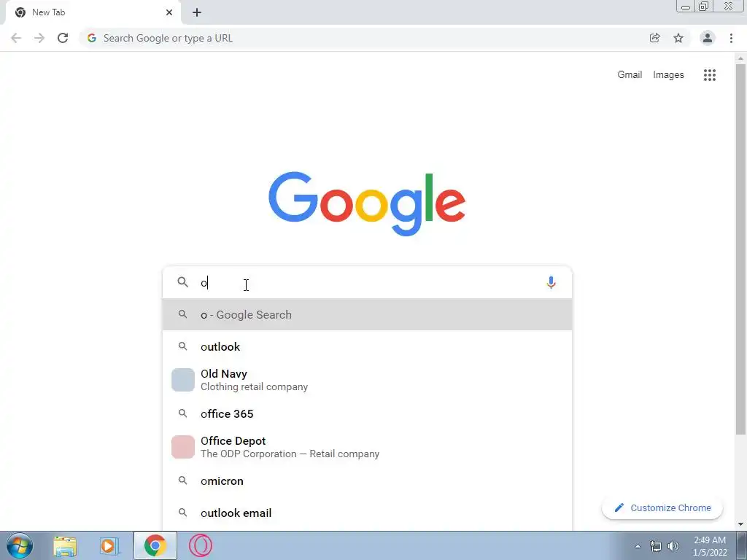Select the New Tab tab
Image resolution: width=747 pixels, height=560 pixels.
(x=93, y=12)
